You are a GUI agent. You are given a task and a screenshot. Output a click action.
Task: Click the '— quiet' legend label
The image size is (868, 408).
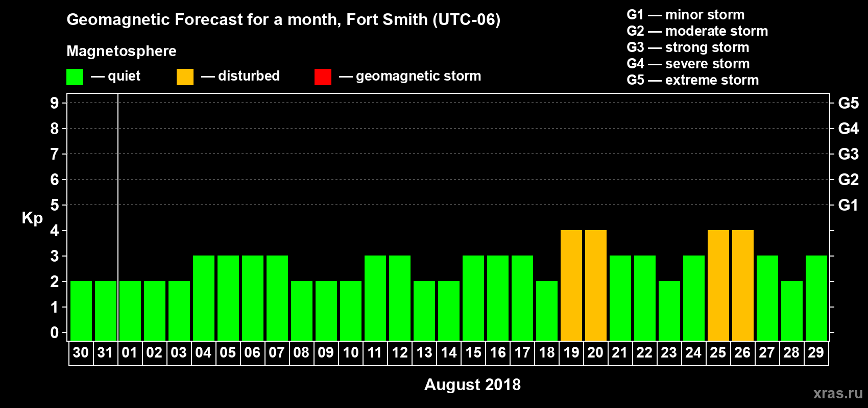[115, 76]
